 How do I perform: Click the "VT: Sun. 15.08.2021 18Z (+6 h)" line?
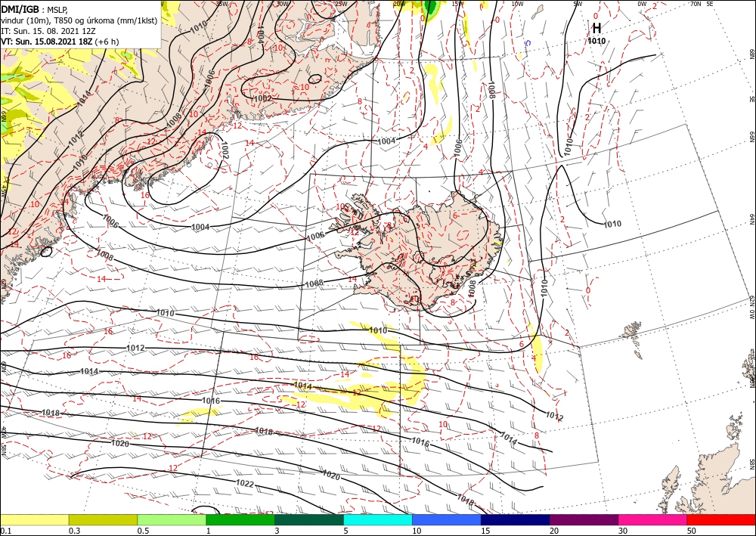(60, 42)
